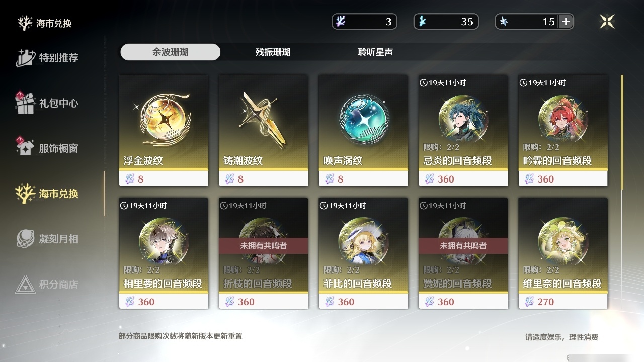Select 凝刻月相 in the sidebar
Image resolution: width=644 pixels, height=362 pixels.
pyautogui.click(x=47, y=239)
